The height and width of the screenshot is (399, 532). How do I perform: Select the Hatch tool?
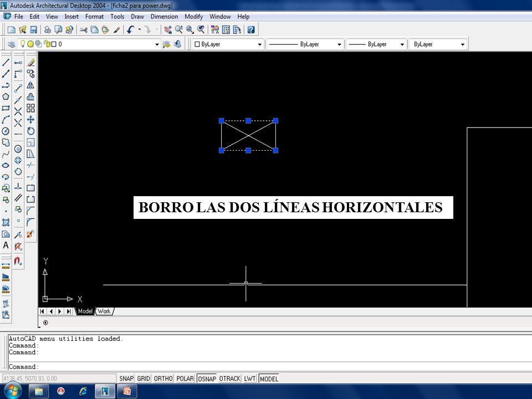pyautogui.click(x=6, y=223)
